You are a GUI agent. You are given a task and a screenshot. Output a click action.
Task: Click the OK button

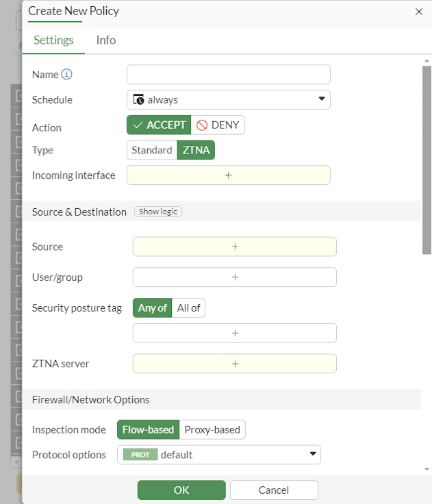point(181,490)
